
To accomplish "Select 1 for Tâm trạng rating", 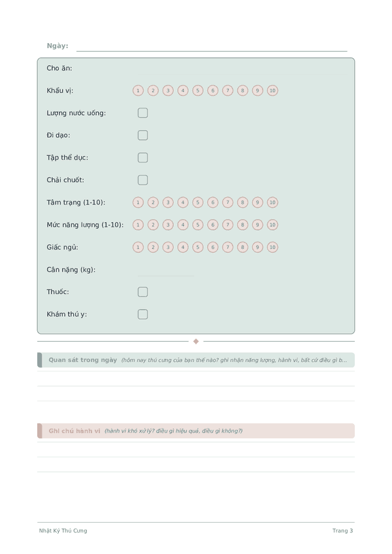I will coord(138,203).
